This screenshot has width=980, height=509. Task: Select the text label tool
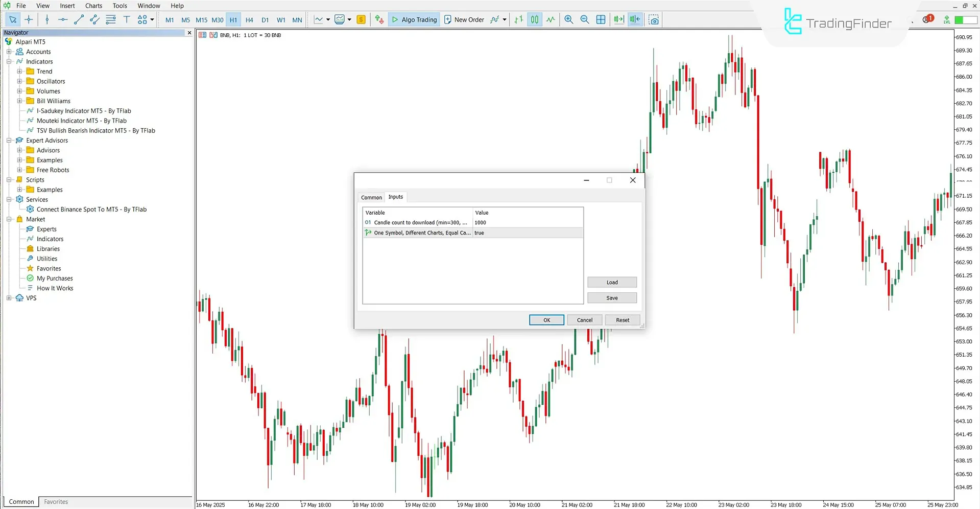coord(127,19)
